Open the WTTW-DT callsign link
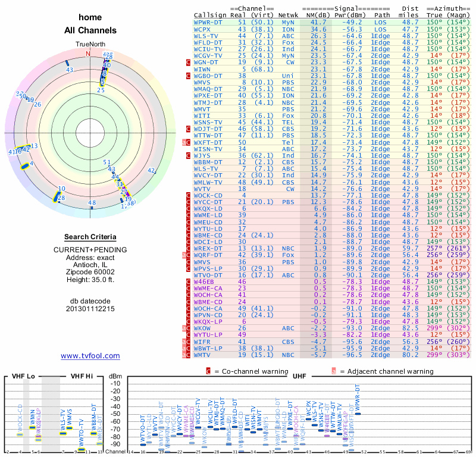 pyautogui.click(x=208, y=136)
